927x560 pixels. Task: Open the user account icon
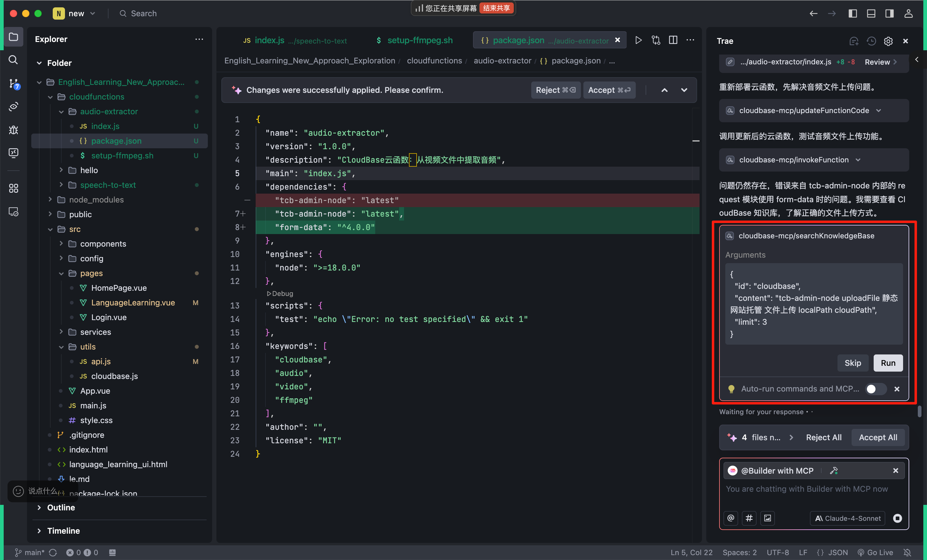coord(908,13)
